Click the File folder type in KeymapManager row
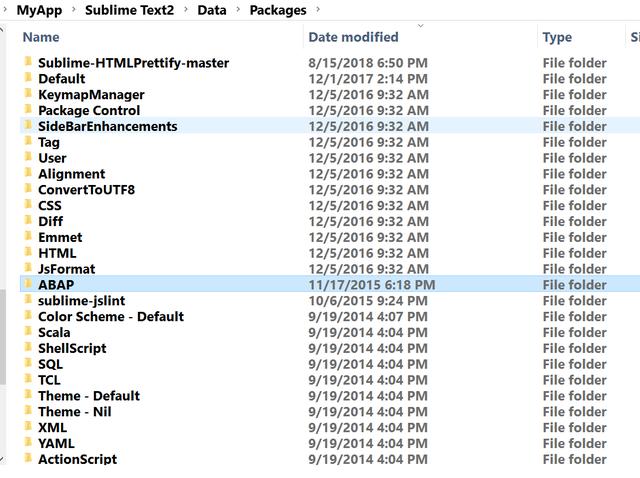The height and width of the screenshot is (478, 640). point(575,95)
